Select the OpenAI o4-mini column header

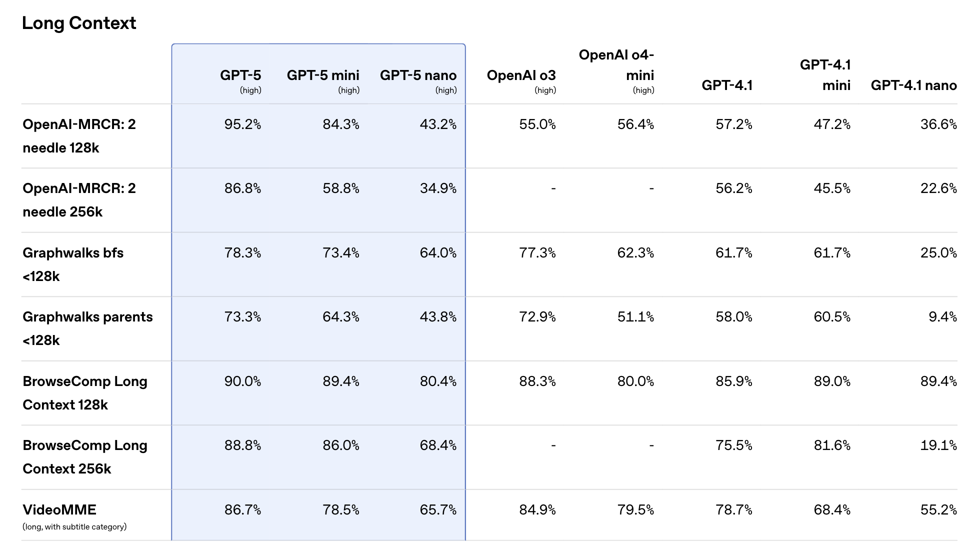tap(616, 65)
